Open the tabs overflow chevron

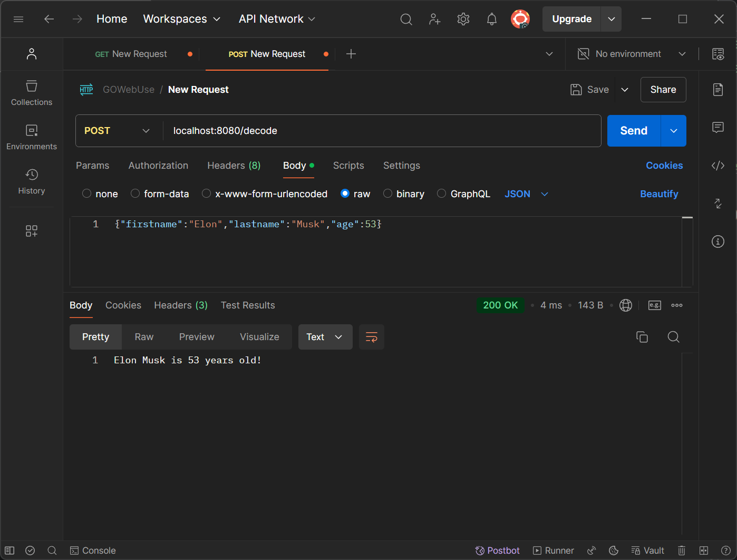click(x=549, y=54)
